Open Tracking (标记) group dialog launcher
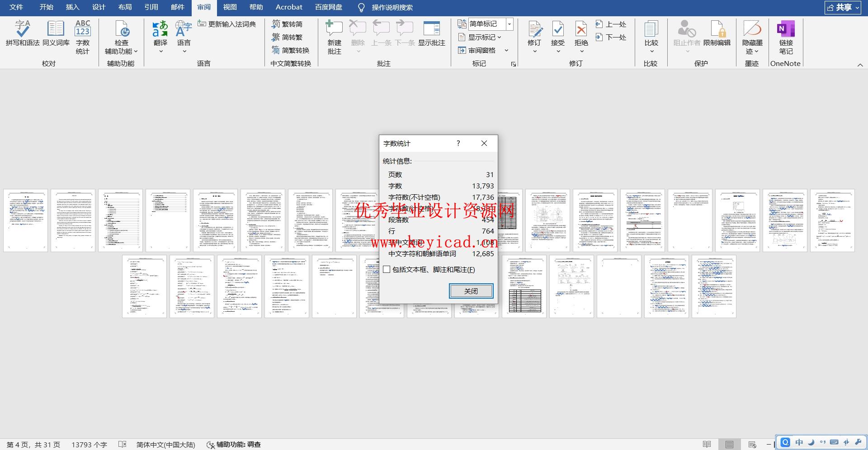 tap(514, 64)
